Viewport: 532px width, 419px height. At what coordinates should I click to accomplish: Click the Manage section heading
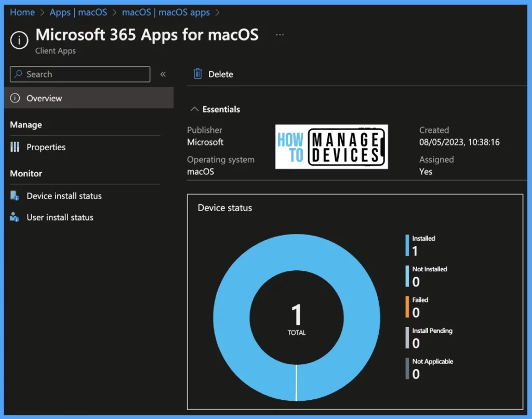pyautogui.click(x=26, y=125)
